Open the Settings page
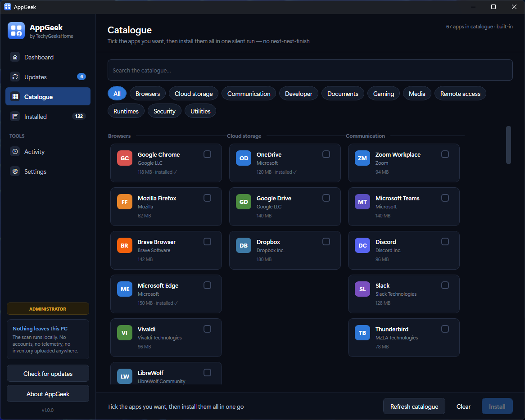 [48, 172]
